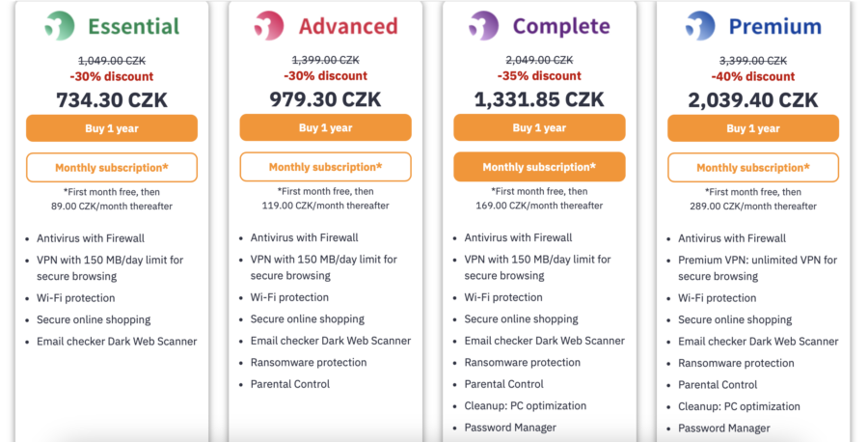
Task: Click the red Advanced plan logo icon
Action: pyautogui.click(x=269, y=25)
